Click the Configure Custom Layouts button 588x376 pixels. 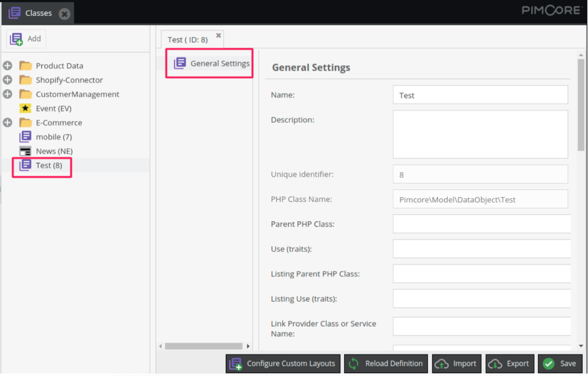pos(283,364)
